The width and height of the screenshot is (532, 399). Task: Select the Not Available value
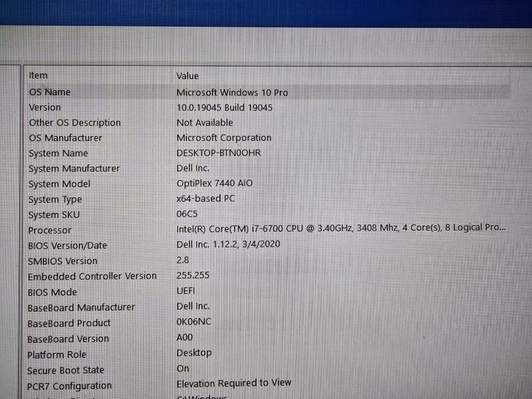204,123
